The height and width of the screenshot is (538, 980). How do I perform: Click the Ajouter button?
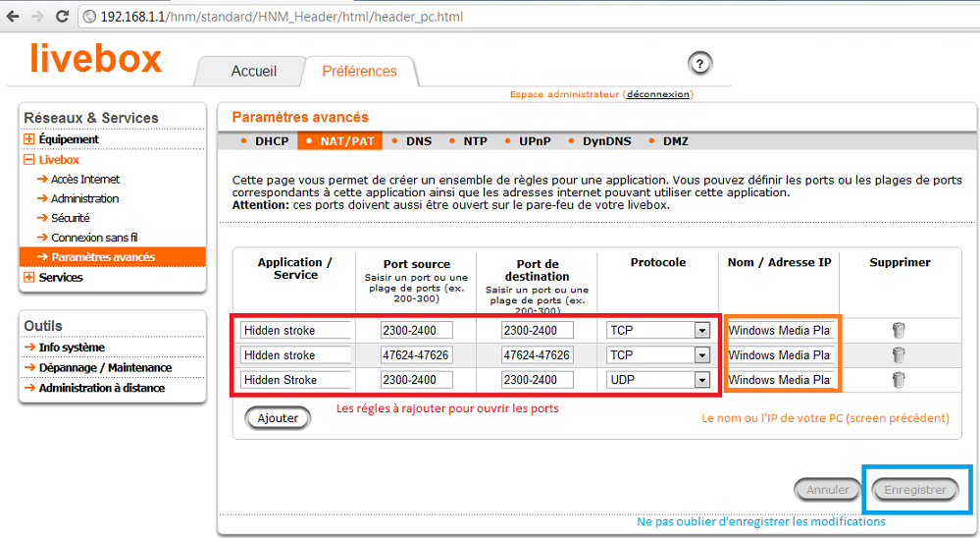point(278,418)
